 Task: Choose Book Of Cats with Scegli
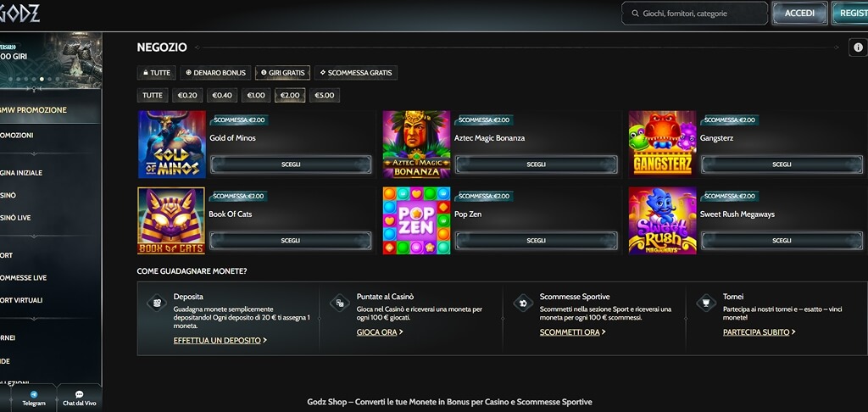point(291,241)
